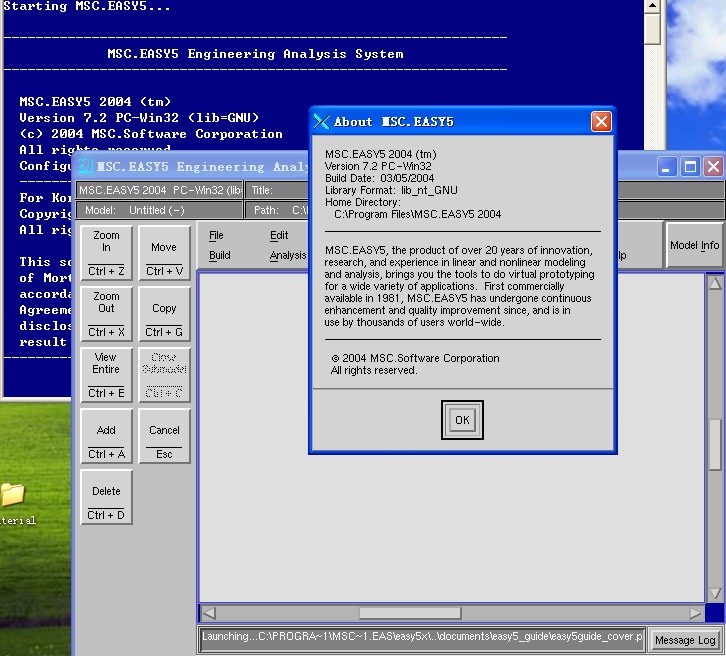The image size is (726, 656).
Task: Click the canvas scroll left arrow
Action: point(209,613)
